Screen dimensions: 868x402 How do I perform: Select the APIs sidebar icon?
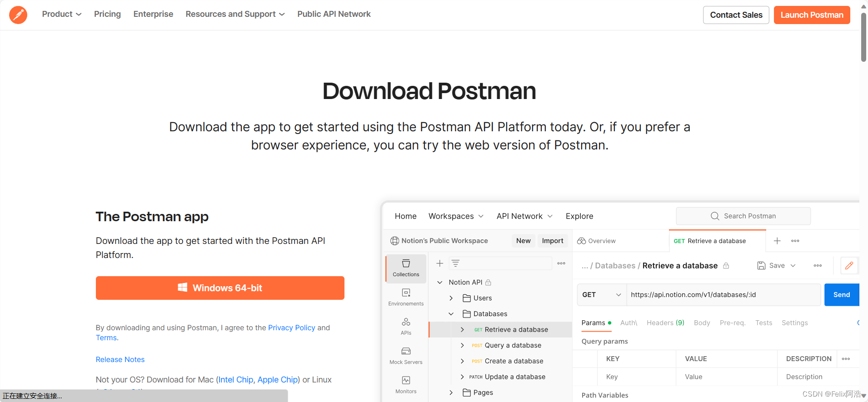click(x=406, y=326)
